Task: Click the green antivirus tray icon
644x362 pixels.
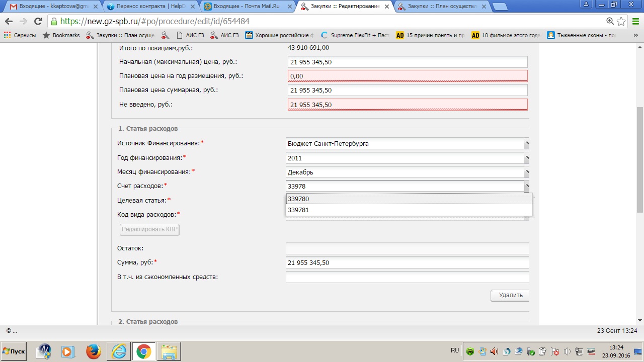Action: (x=470, y=351)
